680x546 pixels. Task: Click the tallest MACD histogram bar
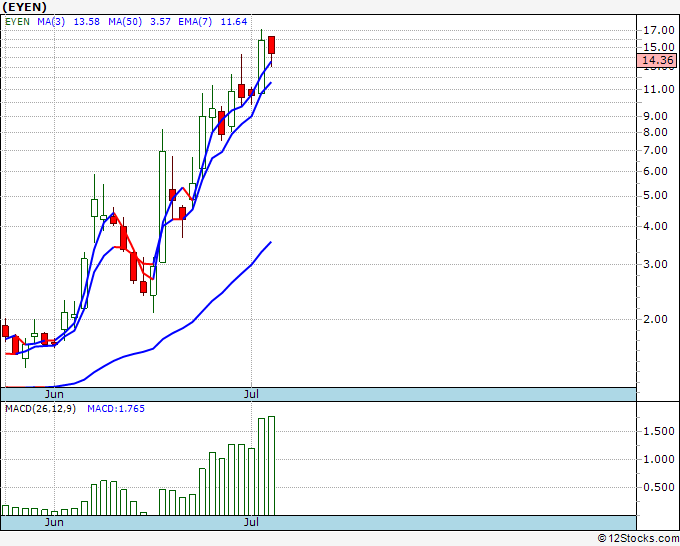(x=271, y=466)
